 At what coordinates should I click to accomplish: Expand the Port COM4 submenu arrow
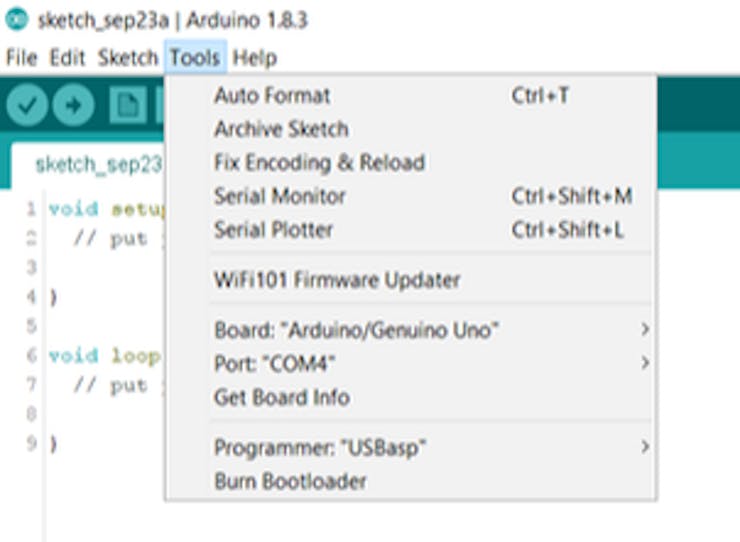[x=645, y=363]
